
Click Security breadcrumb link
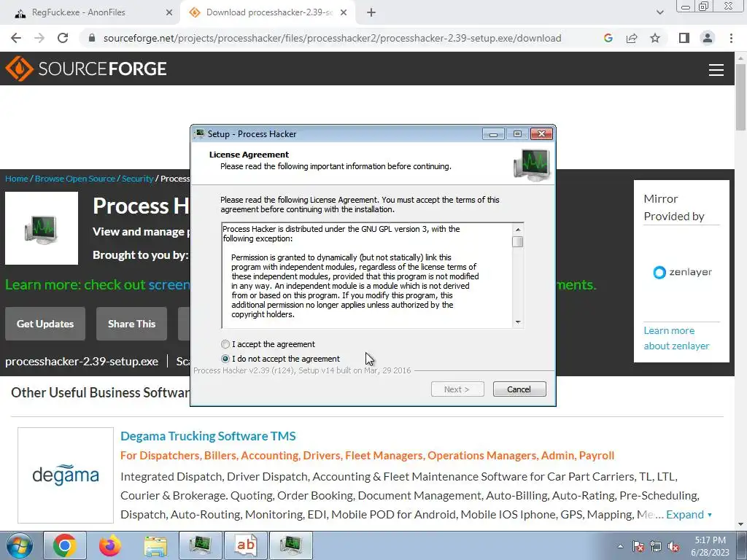click(137, 179)
